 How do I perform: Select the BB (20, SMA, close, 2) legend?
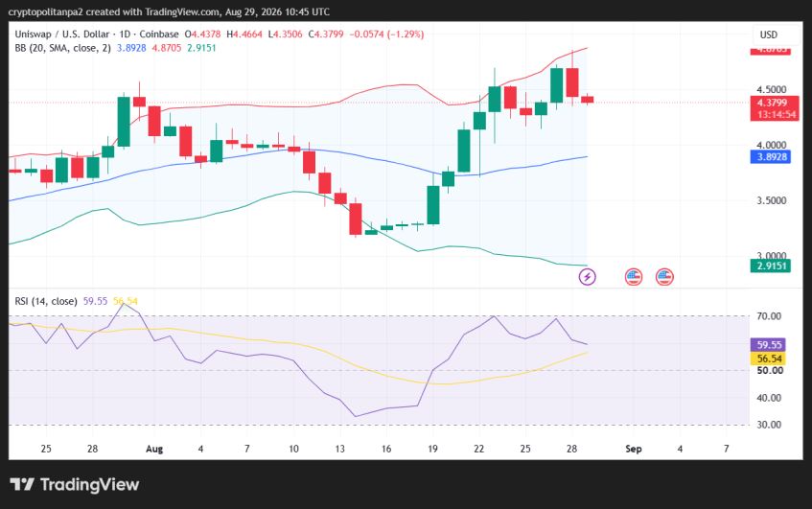click(62, 48)
